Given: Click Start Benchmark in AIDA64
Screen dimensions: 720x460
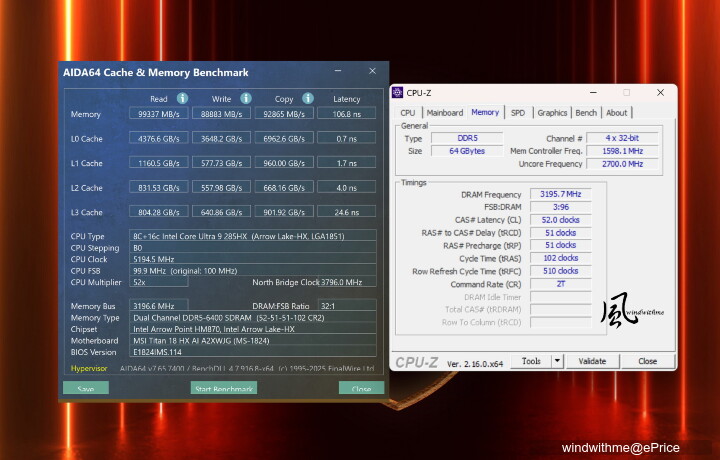Looking at the screenshot, I should click(224, 388).
